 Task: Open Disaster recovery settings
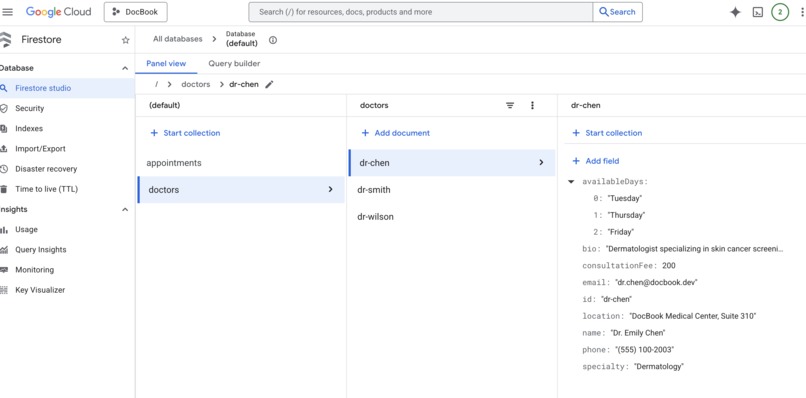(x=46, y=169)
